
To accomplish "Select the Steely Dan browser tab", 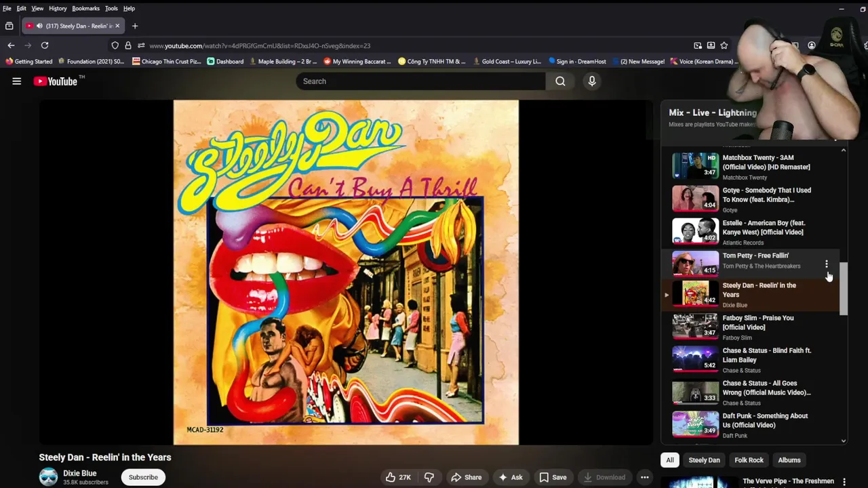I will (73, 26).
